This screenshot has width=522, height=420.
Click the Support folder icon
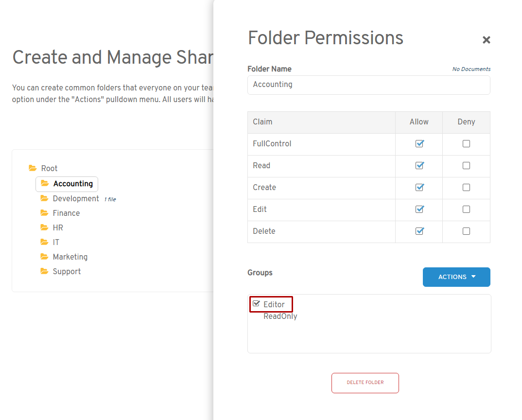[44, 271]
